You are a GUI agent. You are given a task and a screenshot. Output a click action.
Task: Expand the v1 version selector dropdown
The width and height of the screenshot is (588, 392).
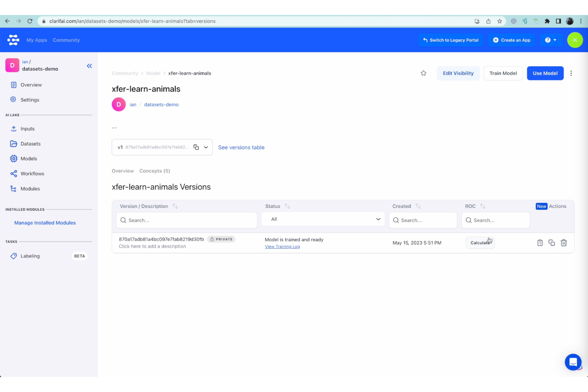coord(206,147)
